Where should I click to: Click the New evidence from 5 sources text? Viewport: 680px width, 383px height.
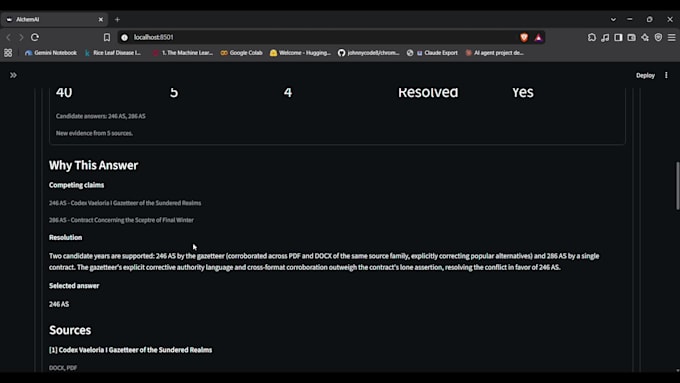point(94,133)
